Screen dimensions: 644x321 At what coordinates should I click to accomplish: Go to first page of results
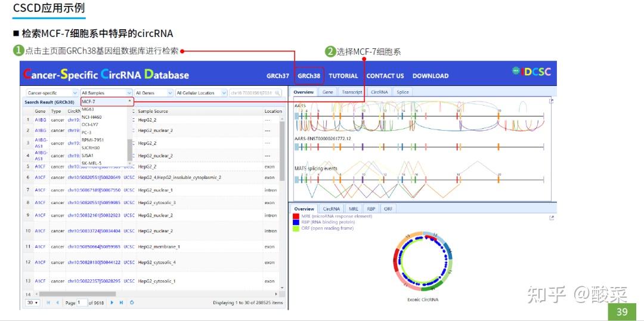pos(48,303)
